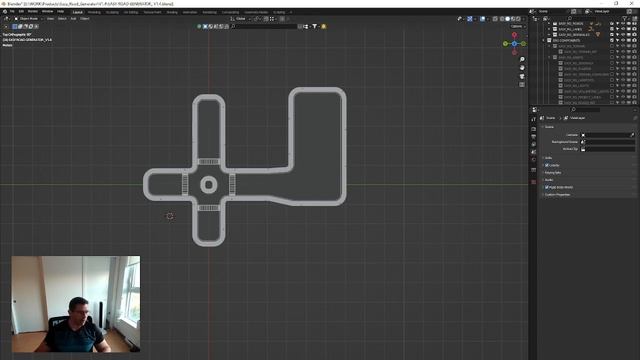Open the Render menu
The width and height of the screenshot is (640, 360).
33,11
